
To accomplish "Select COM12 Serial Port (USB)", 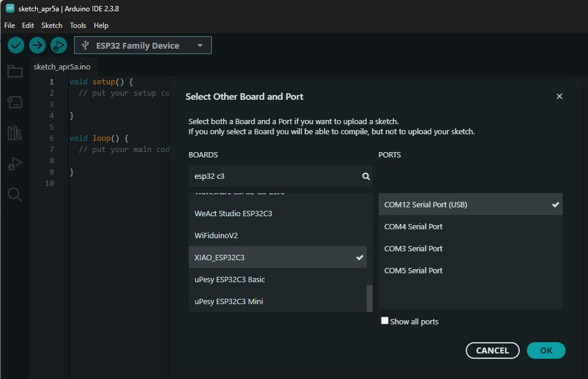I will (x=471, y=204).
